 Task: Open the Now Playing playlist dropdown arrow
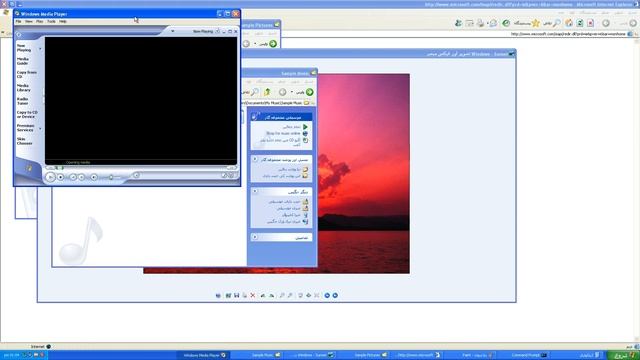point(173,31)
